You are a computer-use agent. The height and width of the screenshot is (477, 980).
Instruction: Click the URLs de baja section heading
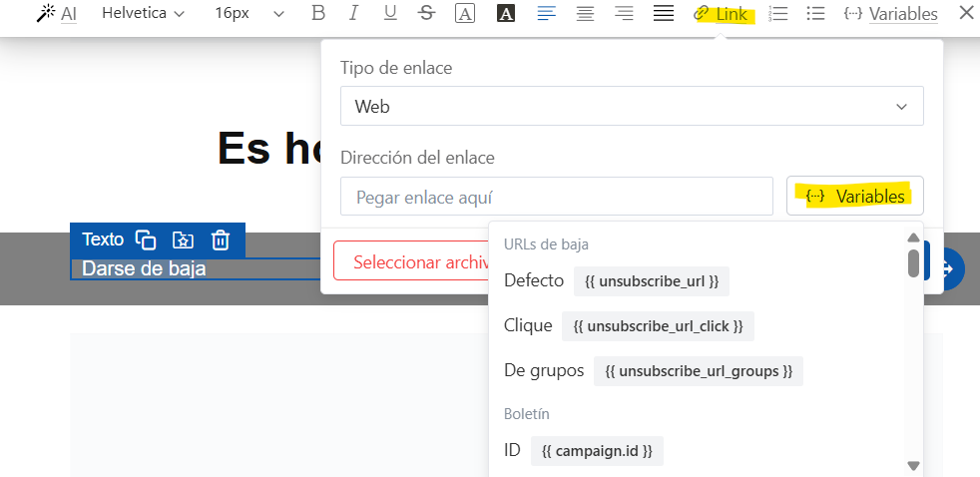546,244
